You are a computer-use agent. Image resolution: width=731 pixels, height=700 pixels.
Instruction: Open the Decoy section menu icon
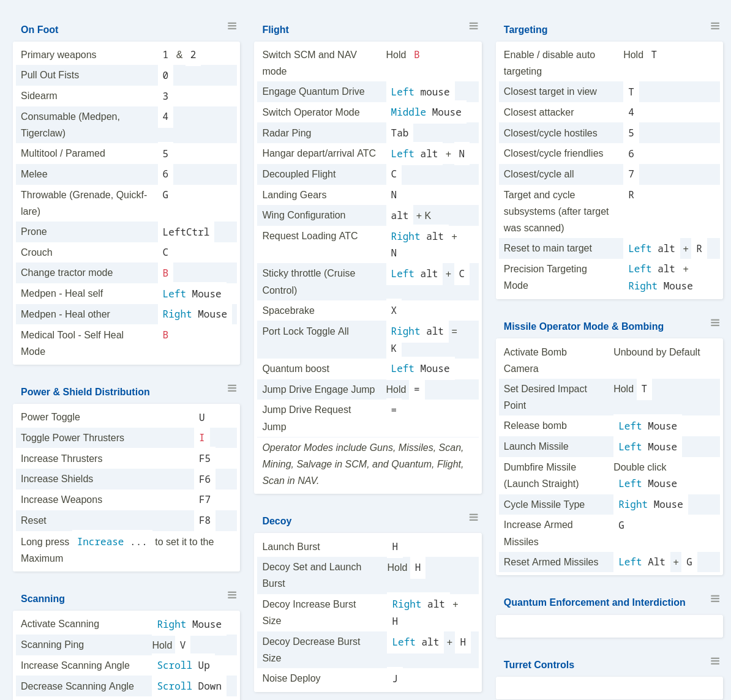[473, 517]
